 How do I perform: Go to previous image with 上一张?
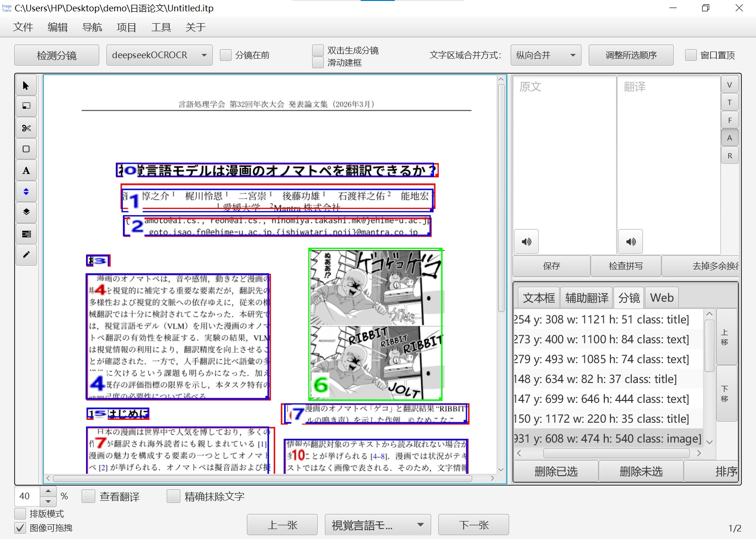pyautogui.click(x=282, y=525)
